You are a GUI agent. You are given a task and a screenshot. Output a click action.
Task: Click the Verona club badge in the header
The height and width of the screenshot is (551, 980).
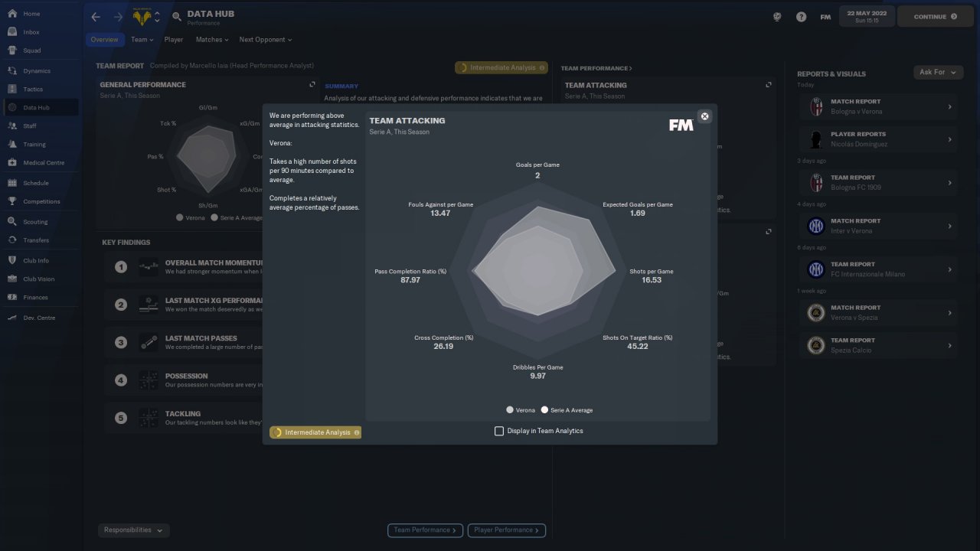click(142, 17)
